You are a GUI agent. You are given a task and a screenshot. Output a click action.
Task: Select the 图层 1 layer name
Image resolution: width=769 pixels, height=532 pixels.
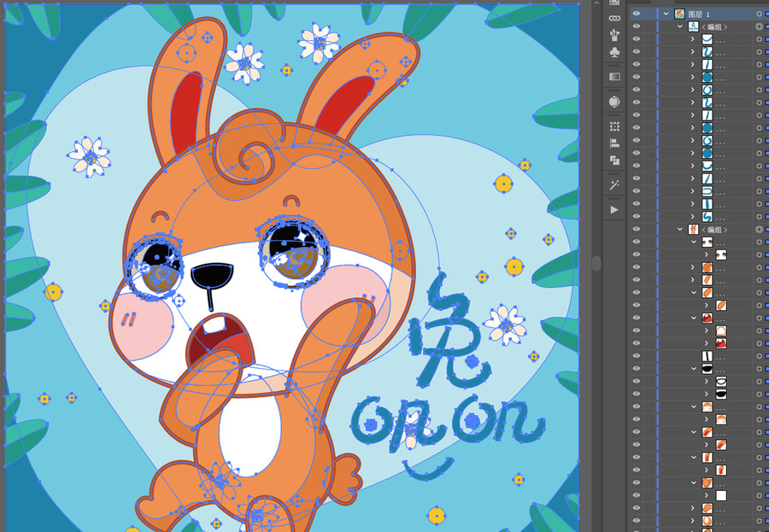tap(699, 15)
